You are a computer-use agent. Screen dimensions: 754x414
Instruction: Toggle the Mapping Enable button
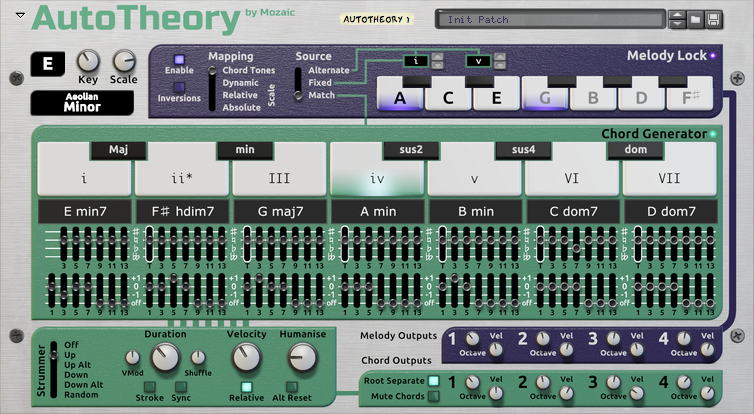179,60
